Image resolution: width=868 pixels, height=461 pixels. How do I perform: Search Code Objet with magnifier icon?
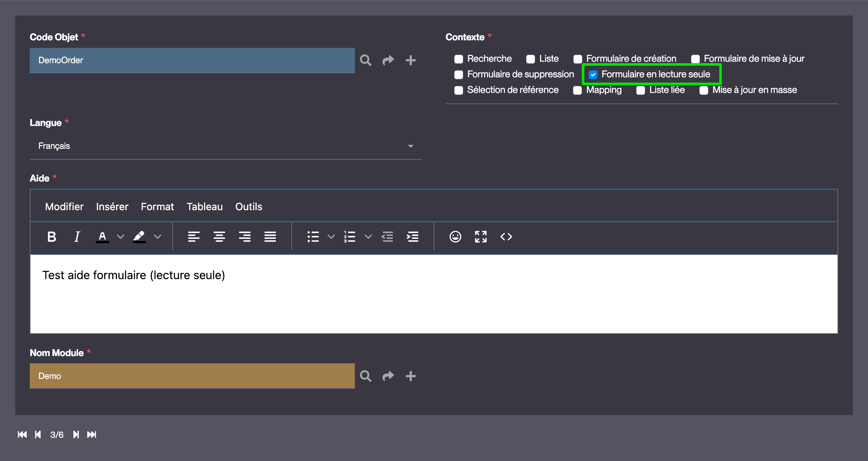point(365,60)
